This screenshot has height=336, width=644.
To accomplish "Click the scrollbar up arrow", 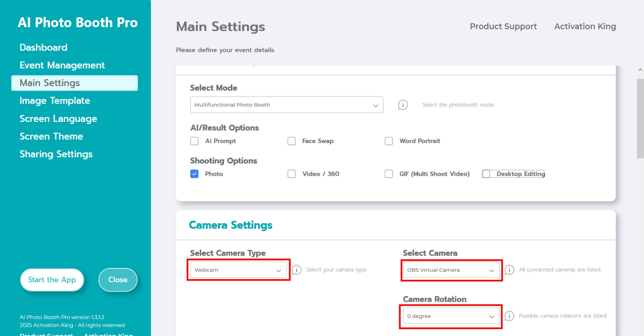I will click(x=640, y=70).
